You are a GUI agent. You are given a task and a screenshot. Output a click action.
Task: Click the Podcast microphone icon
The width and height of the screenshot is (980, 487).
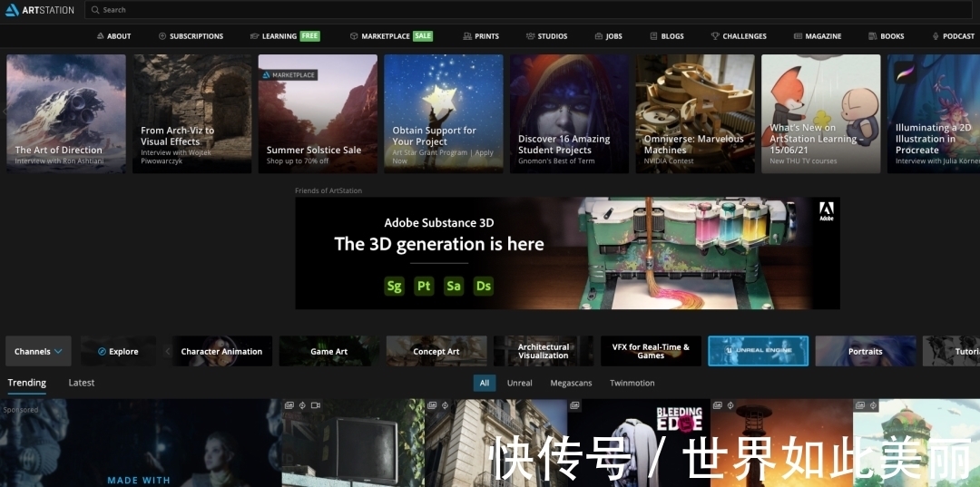tap(936, 36)
